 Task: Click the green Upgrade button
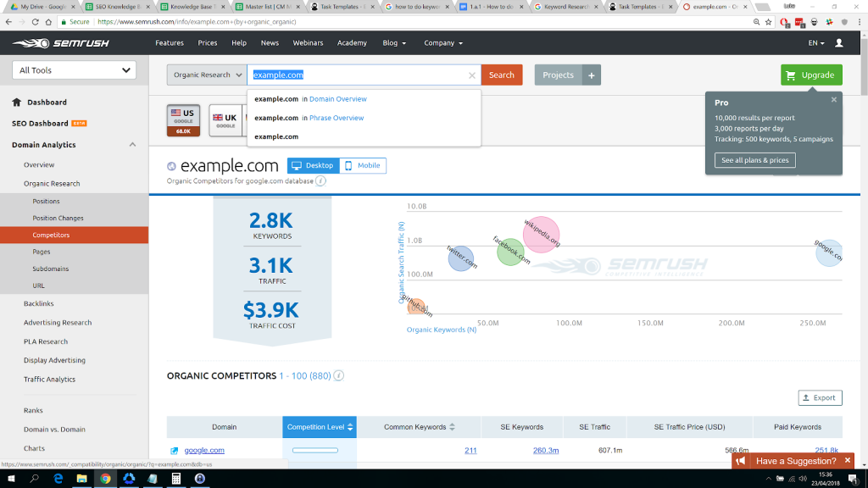tap(811, 75)
